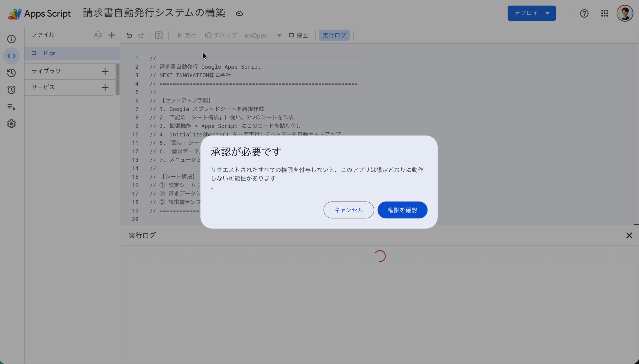Cancel the authorization dialog with キャンセル

[348, 210]
